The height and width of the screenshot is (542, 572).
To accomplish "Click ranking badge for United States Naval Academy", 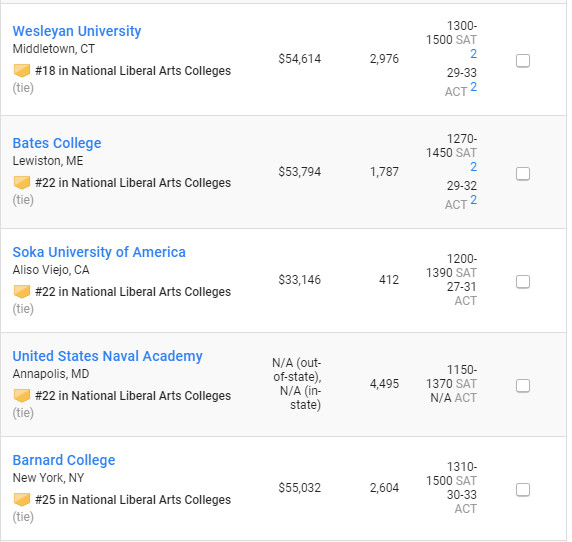I will (x=22, y=395).
